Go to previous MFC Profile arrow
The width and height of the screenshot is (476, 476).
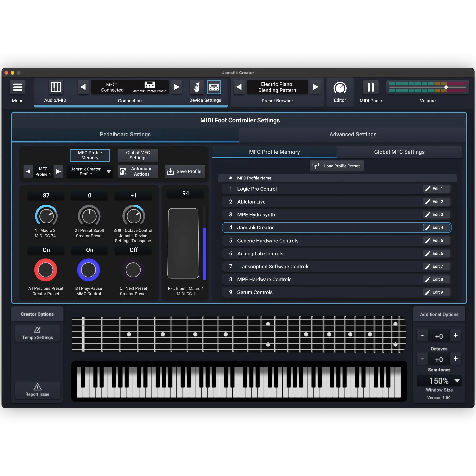[x=28, y=172]
